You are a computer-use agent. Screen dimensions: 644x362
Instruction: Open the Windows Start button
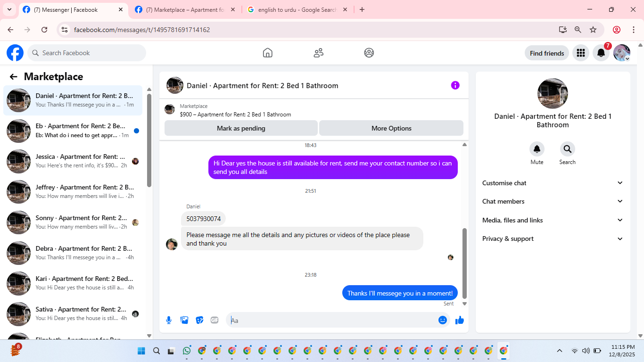pos(141,351)
